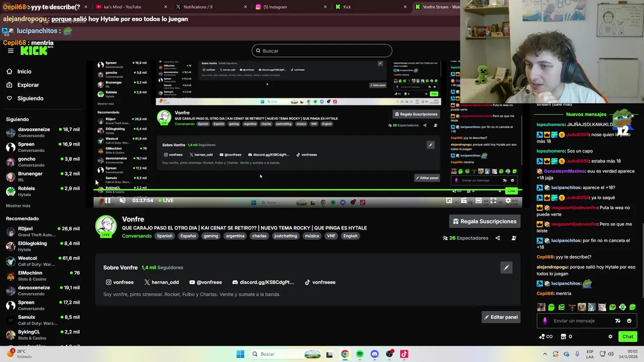
Task: Click the Kick logo
Action: click(x=34, y=50)
